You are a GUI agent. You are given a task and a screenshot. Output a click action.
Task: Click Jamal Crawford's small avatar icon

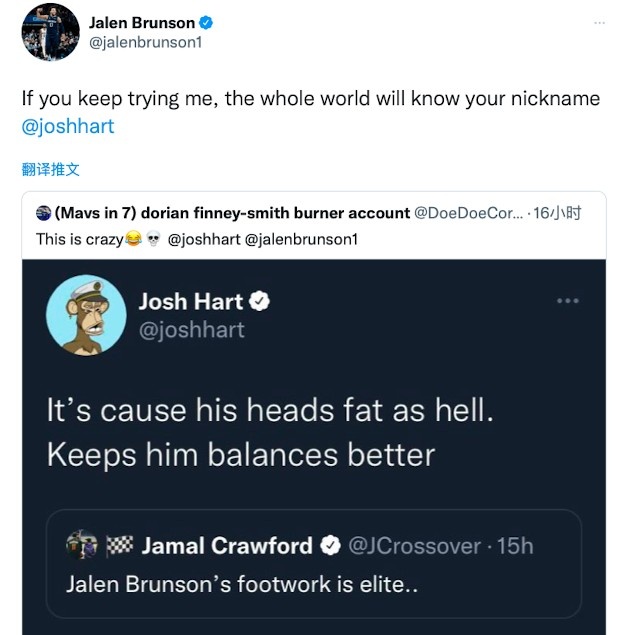82,545
